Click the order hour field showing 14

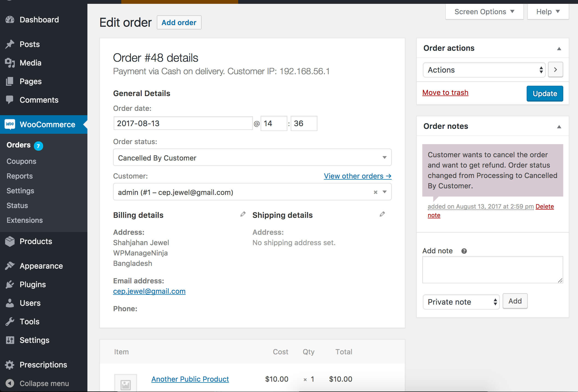tap(274, 123)
